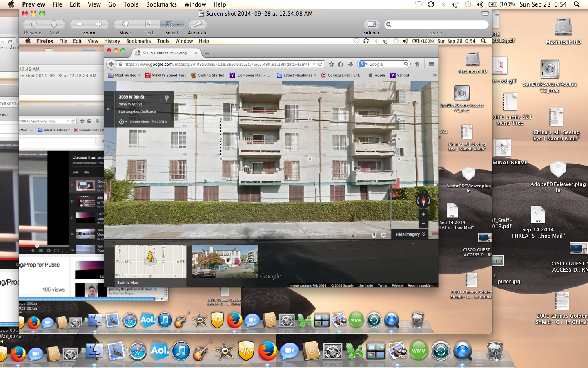Toggle the Sidebar button in Preview
This screenshot has height=368, width=588.
coord(371,25)
